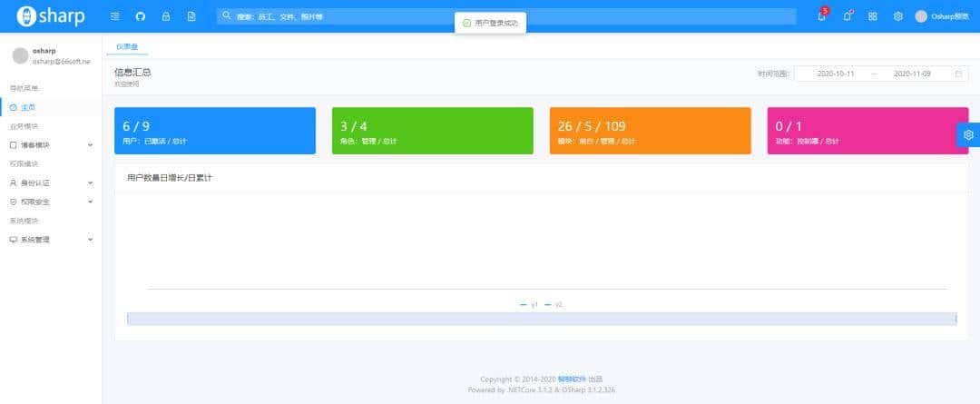This screenshot has height=404, width=980.
Task: Click green check icon in login toast
Action: (466, 23)
